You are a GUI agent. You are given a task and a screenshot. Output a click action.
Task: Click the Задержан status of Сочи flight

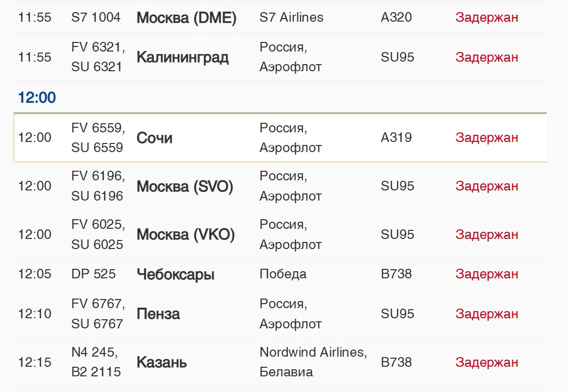[x=487, y=137]
